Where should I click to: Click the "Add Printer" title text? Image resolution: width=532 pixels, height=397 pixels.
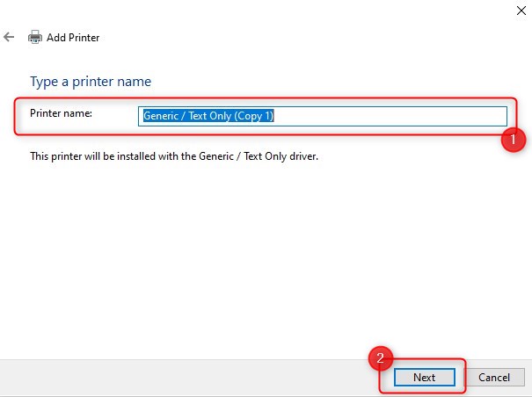coord(73,37)
